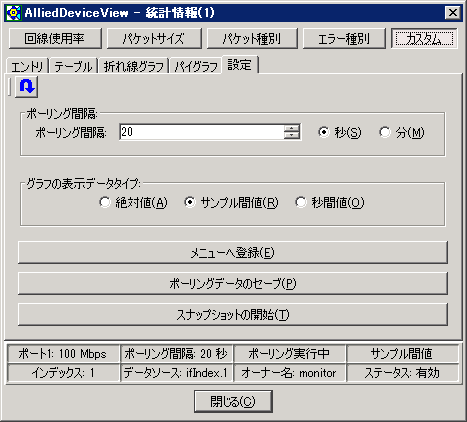Open the エラー種別 statistics view
Screen dimensions: 467x422
point(344,39)
